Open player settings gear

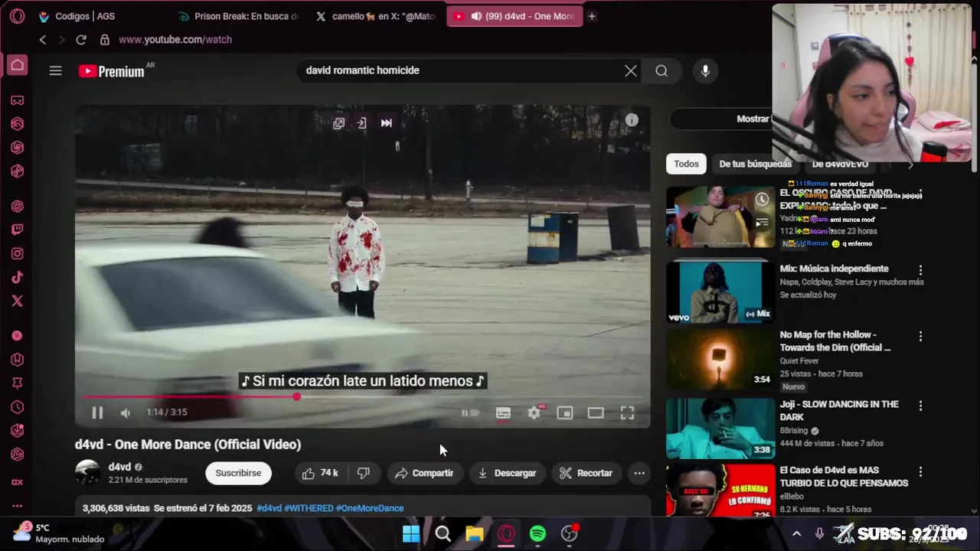coord(534,412)
